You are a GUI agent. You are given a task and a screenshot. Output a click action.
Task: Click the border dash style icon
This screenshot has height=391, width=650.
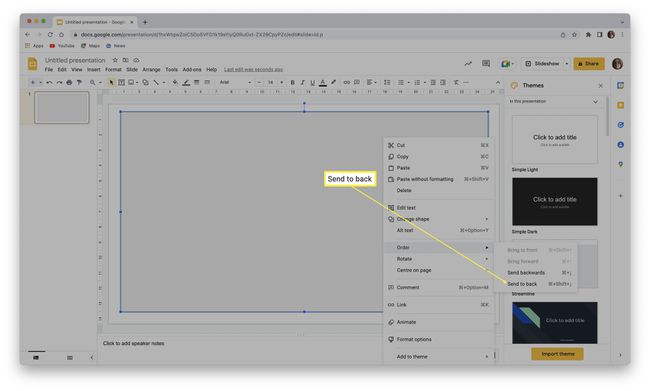pyautogui.click(x=207, y=83)
